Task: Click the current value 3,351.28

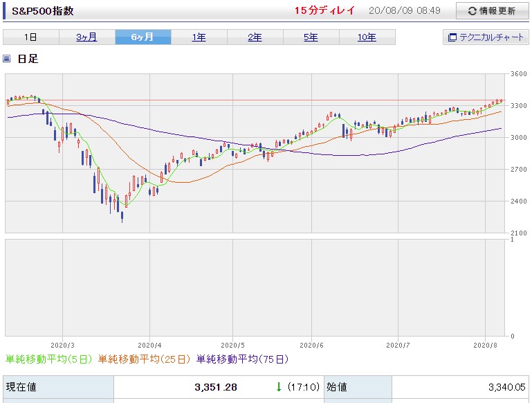Action: click(x=216, y=387)
